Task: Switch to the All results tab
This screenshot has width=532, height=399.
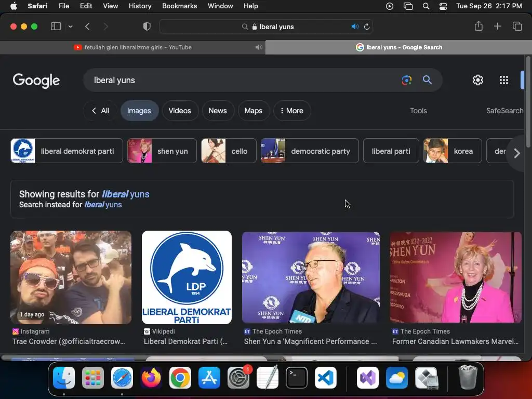Action: (100, 111)
